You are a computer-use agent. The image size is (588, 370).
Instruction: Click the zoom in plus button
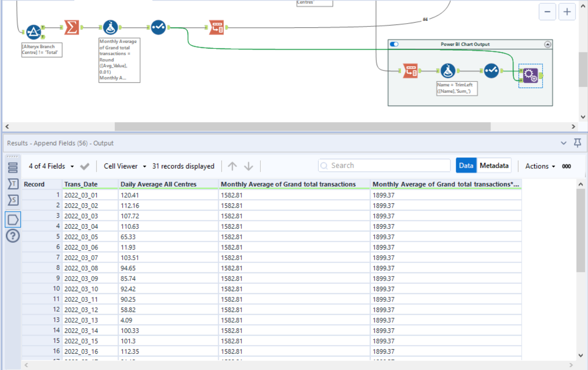coord(567,12)
